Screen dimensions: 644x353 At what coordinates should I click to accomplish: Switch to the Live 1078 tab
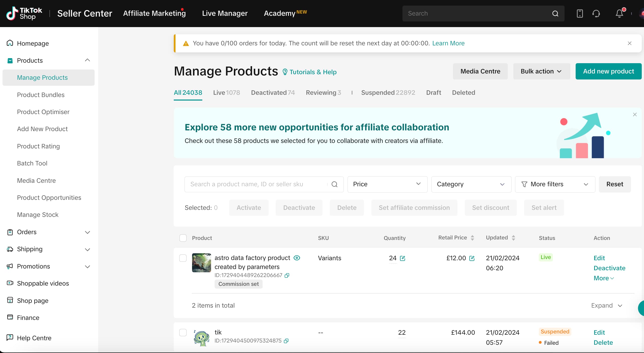(226, 93)
